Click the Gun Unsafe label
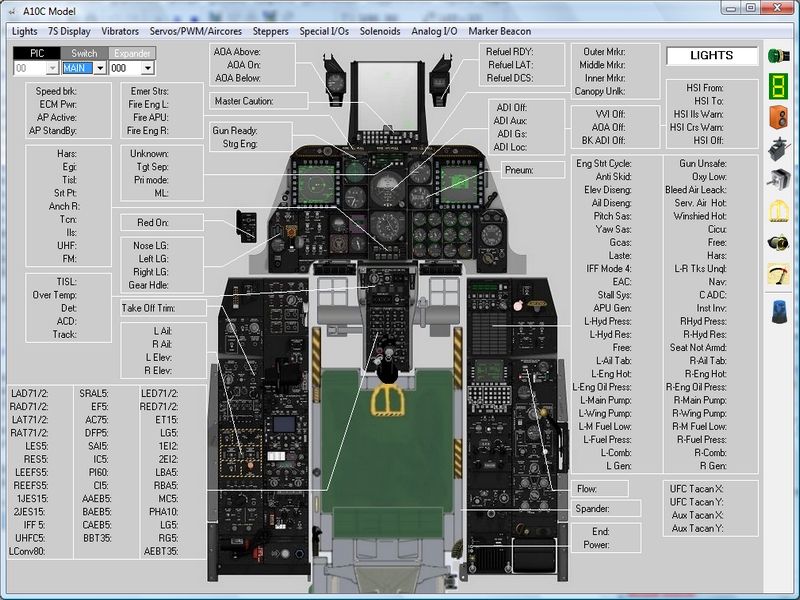Image resolution: width=800 pixels, height=600 pixels. point(703,163)
